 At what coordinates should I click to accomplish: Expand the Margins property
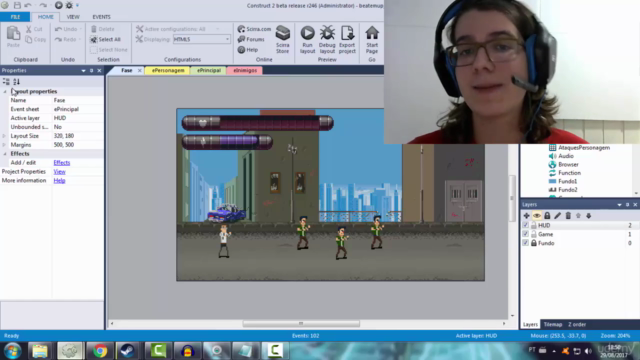point(4,145)
